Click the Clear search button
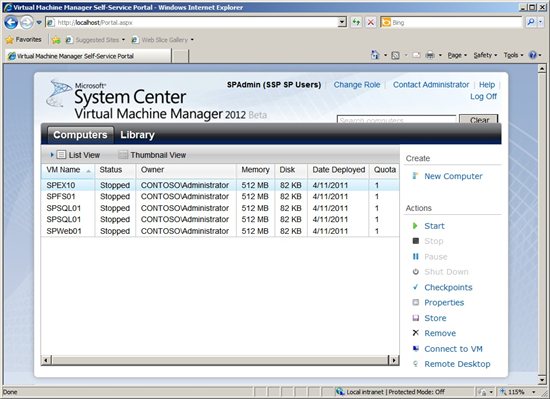 (x=479, y=119)
